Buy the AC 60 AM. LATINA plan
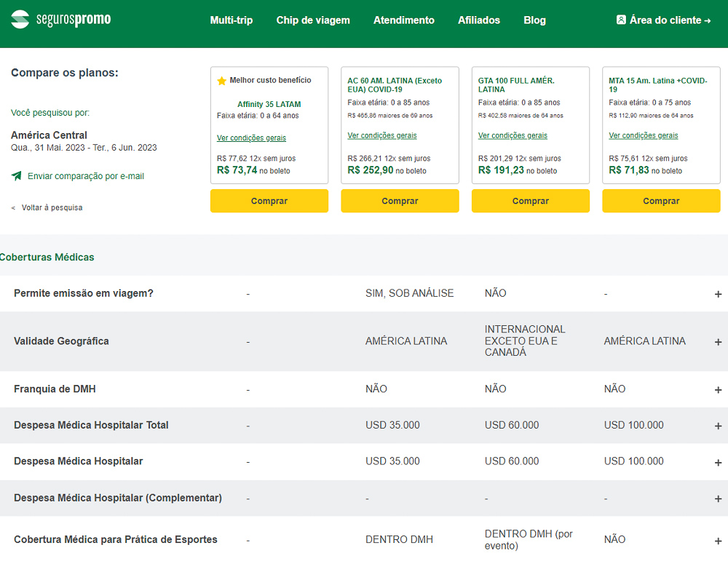 click(x=400, y=201)
